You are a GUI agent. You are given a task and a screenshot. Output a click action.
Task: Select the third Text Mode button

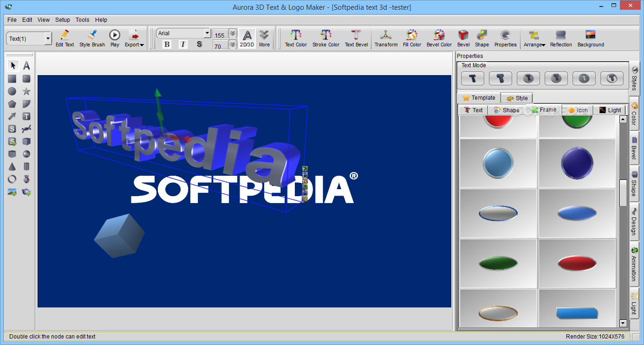[528, 78]
